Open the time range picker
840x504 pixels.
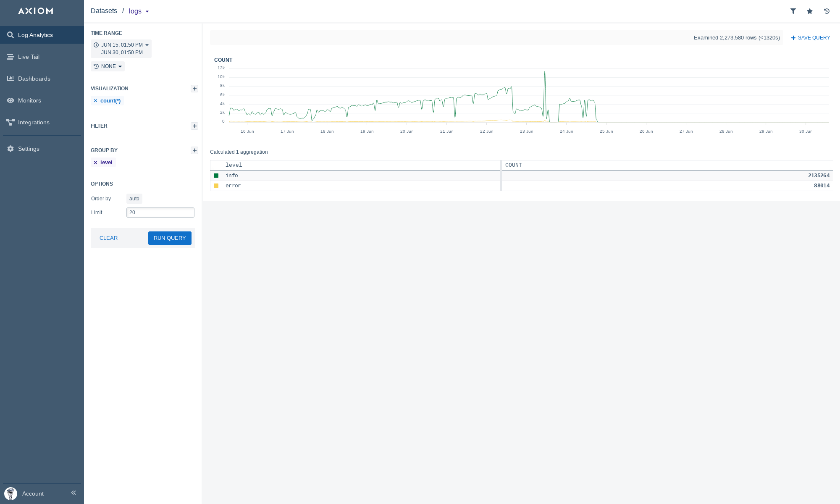[121, 49]
